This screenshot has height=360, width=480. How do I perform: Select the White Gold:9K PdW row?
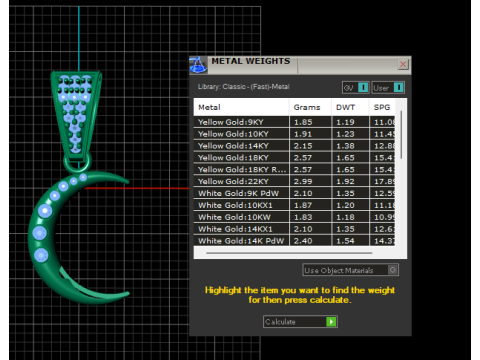[294, 193]
